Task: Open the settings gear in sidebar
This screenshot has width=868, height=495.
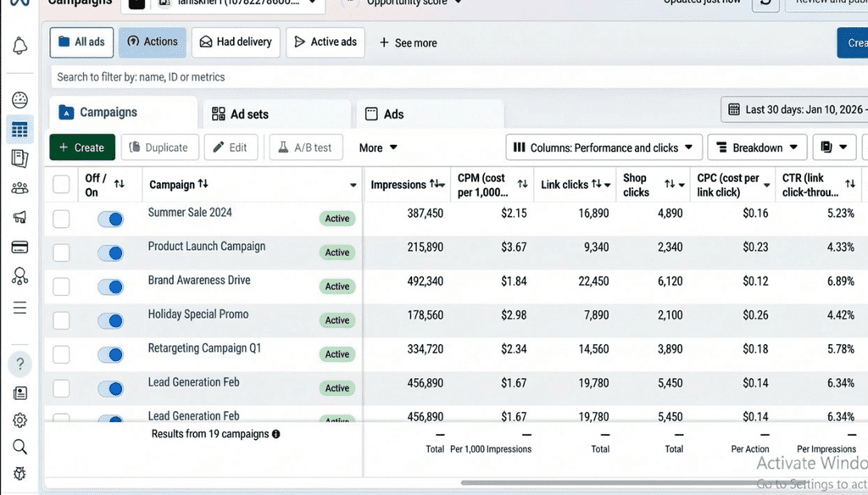Action: [x=19, y=420]
